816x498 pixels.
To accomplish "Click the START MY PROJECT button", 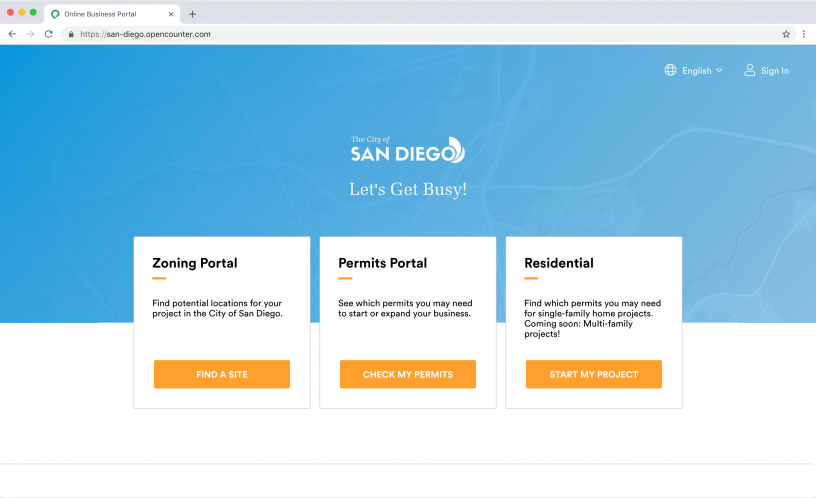I will click(594, 374).
